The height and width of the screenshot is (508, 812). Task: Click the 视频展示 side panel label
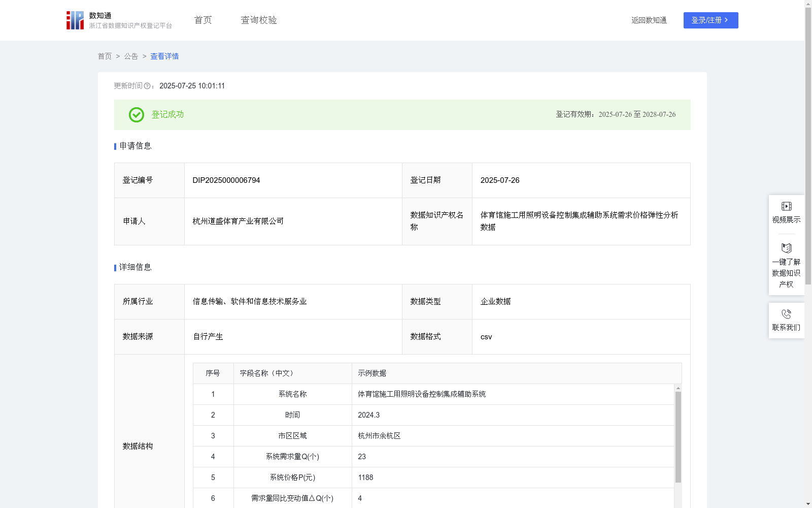click(x=786, y=220)
